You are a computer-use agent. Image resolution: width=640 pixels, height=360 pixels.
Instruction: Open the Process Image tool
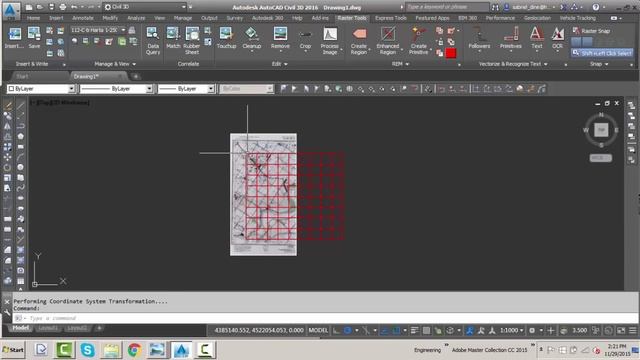pos(330,40)
